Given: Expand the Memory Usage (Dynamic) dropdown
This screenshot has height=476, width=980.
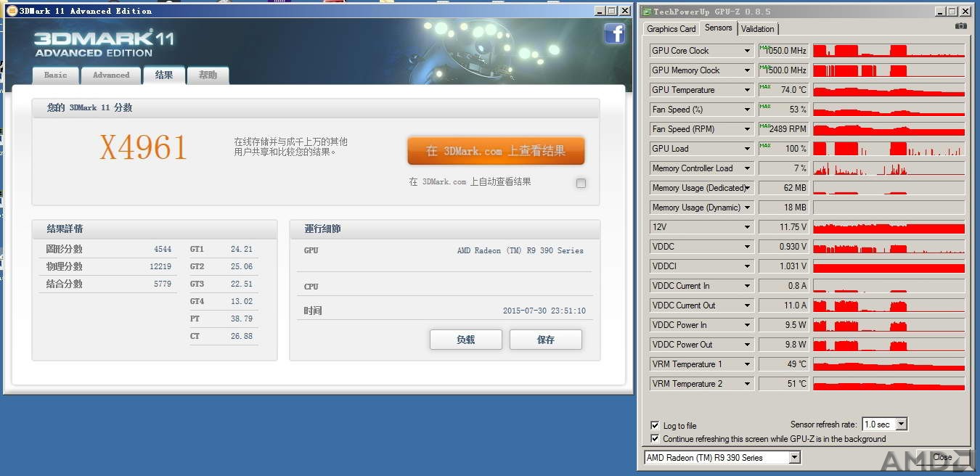Looking at the screenshot, I should point(747,208).
